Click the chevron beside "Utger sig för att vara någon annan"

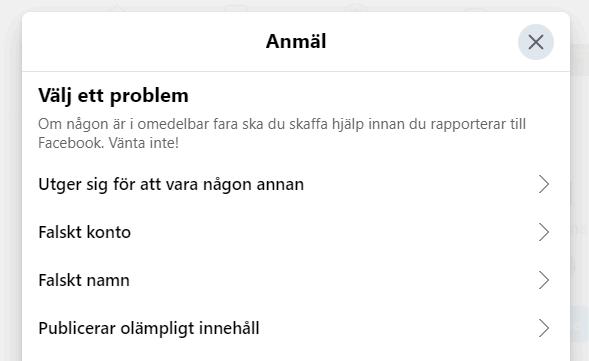[544, 184]
